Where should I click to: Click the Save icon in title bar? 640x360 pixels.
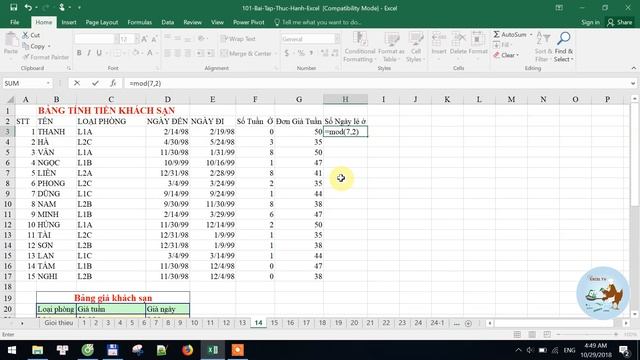pos(13,8)
